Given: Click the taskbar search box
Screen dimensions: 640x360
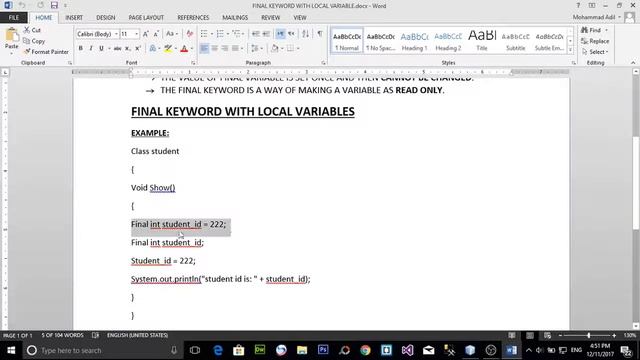Looking at the screenshot, I should point(102,350).
